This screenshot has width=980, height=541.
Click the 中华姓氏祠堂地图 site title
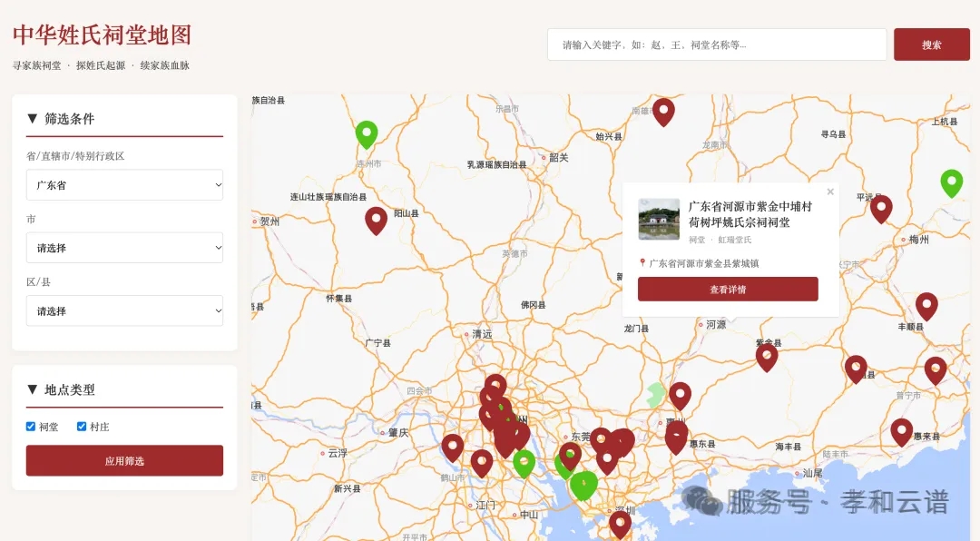102,35
